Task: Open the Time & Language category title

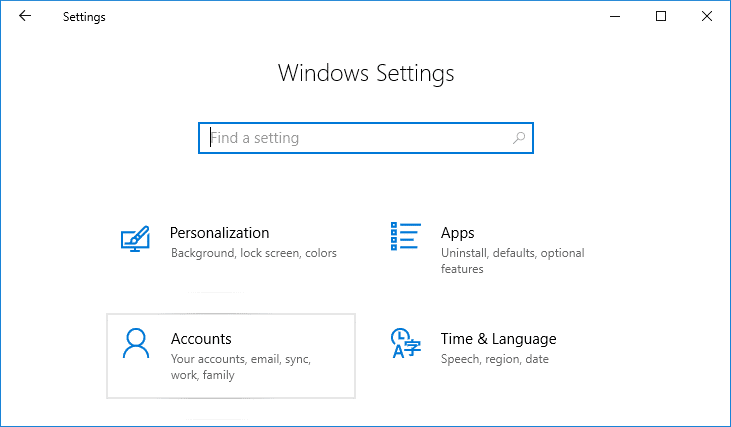Action: click(498, 339)
